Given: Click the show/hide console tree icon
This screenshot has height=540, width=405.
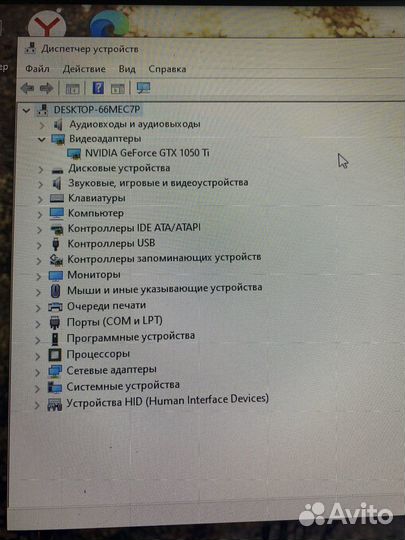Looking at the screenshot, I should tap(72, 89).
